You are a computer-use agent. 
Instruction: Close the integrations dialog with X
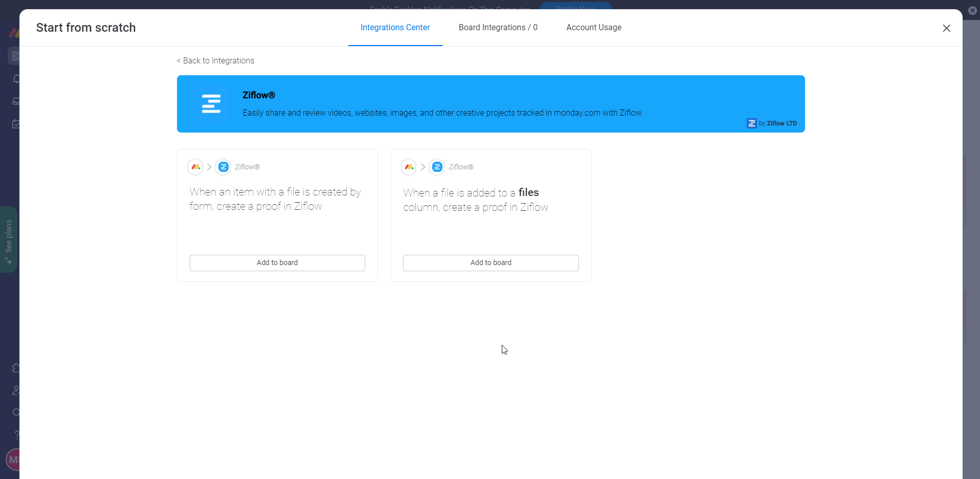coord(946,28)
